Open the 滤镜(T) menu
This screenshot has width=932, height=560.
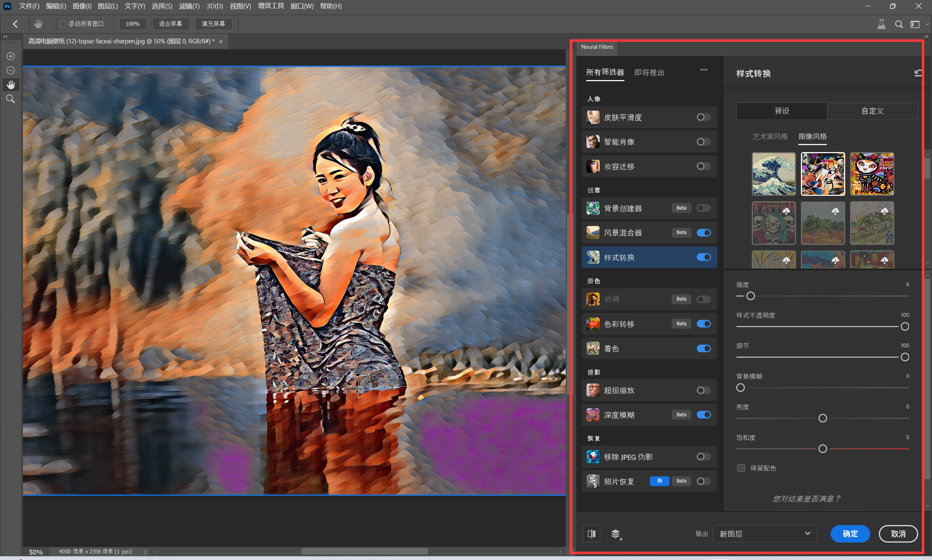tap(189, 6)
